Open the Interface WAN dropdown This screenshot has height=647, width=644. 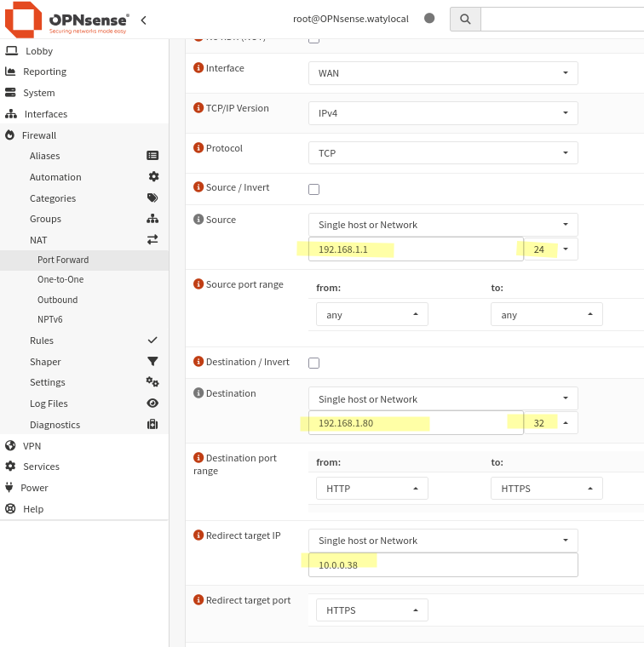pos(442,73)
